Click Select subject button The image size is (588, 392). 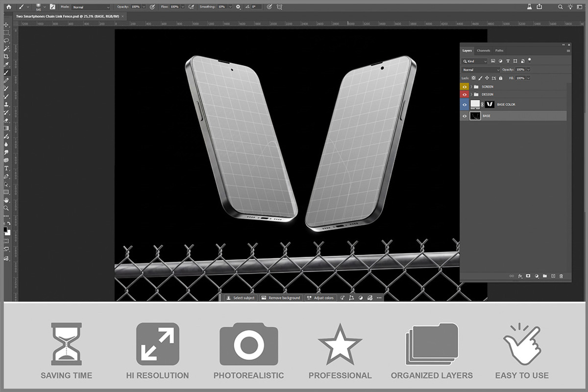point(240,298)
